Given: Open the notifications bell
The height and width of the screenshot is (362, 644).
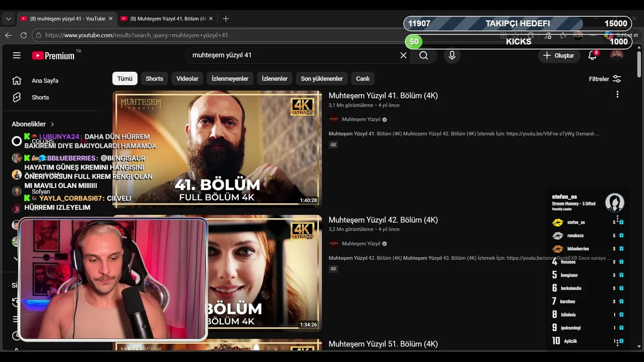Looking at the screenshot, I should 593,55.
